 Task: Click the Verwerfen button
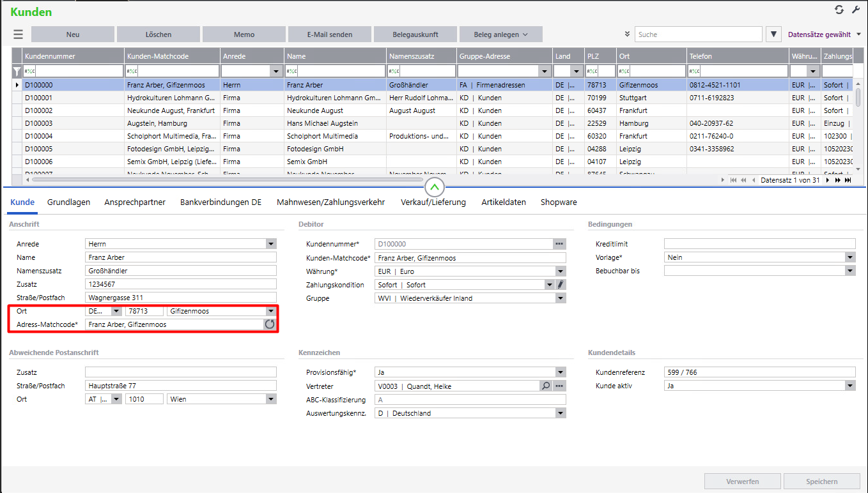tap(742, 482)
